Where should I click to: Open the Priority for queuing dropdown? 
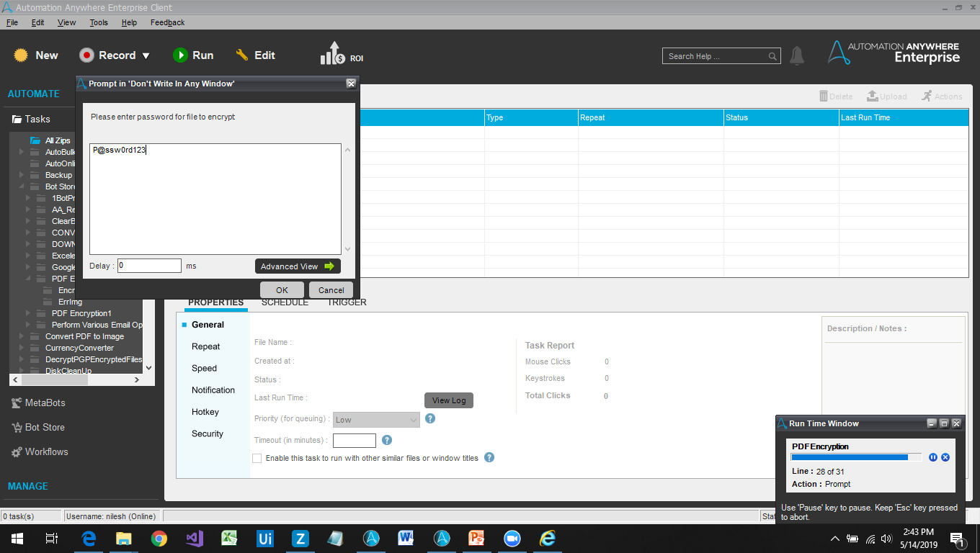(x=377, y=420)
